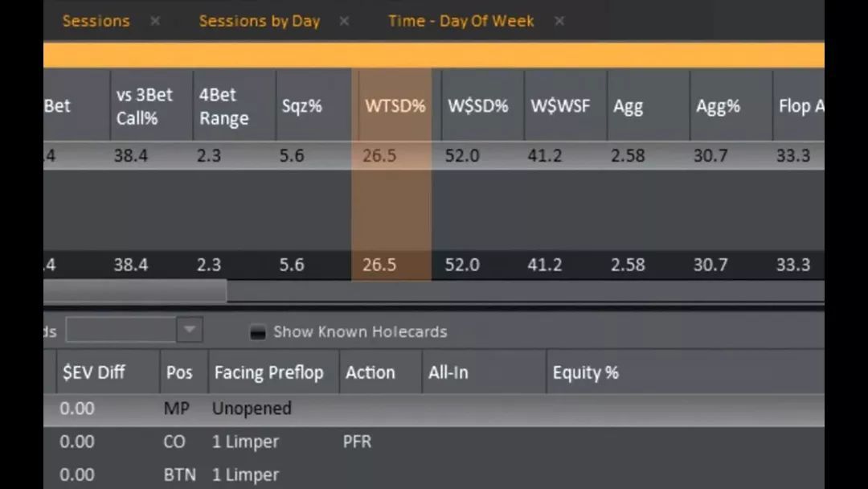Image resolution: width=868 pixels, height=489 pixels.
Task: Sort by 4Bet Range column
Action: pos(223,106)
